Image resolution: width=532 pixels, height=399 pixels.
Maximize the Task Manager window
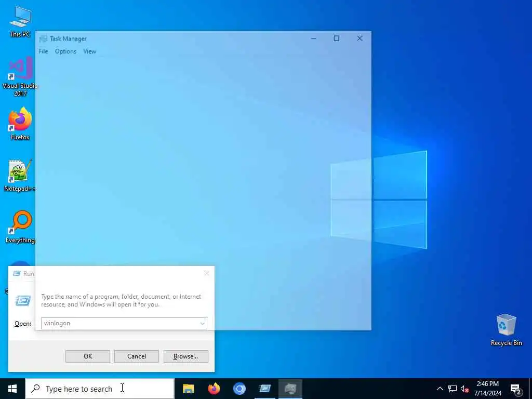pos(336,38)
